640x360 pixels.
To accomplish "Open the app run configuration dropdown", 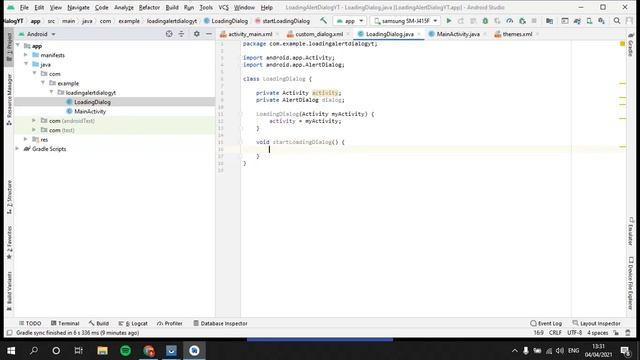I will (x=349, y=20).
